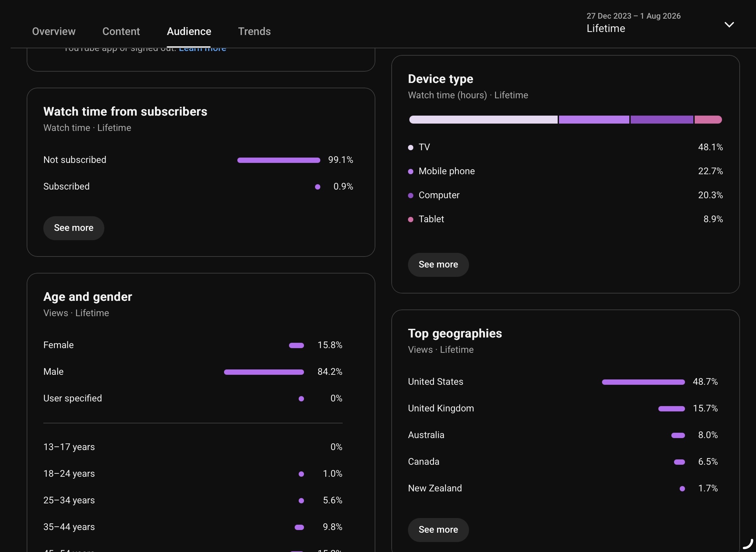Viewport: 756px width, 552px height.
Task: Click the TV segment of device bar
Action: (483, 120)
